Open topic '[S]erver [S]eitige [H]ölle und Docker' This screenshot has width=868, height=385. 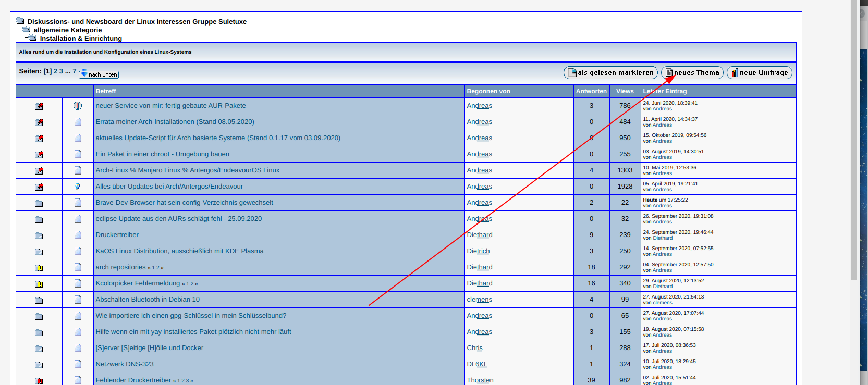point(150,348)
